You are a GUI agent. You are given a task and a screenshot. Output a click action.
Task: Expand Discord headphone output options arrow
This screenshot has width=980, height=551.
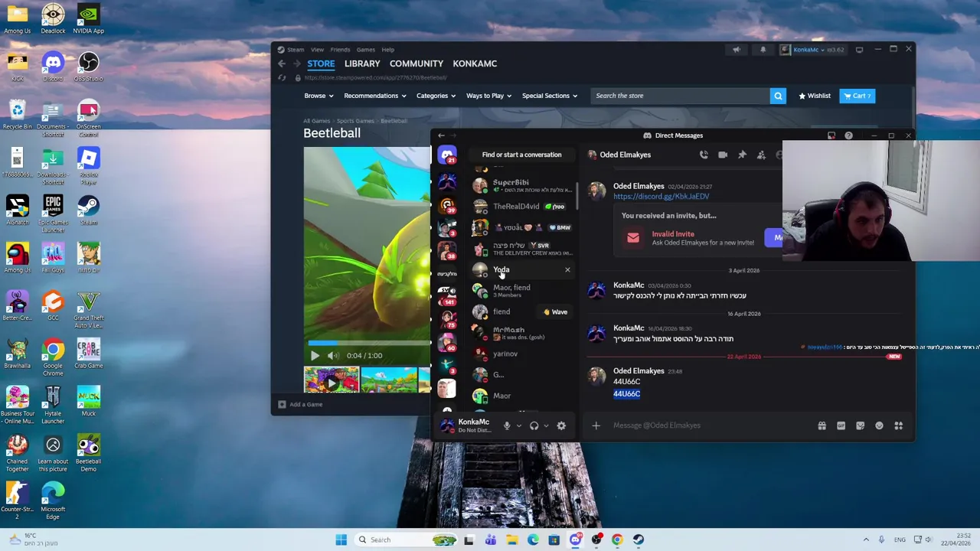tap(546, 425)
